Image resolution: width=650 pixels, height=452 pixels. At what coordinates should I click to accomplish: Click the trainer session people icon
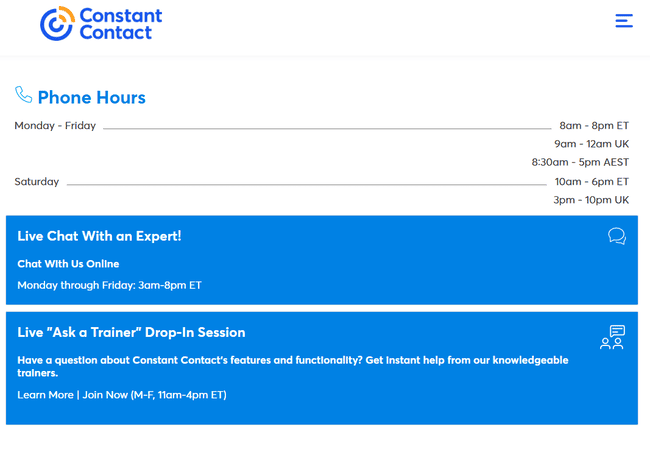tap(612, 337)
